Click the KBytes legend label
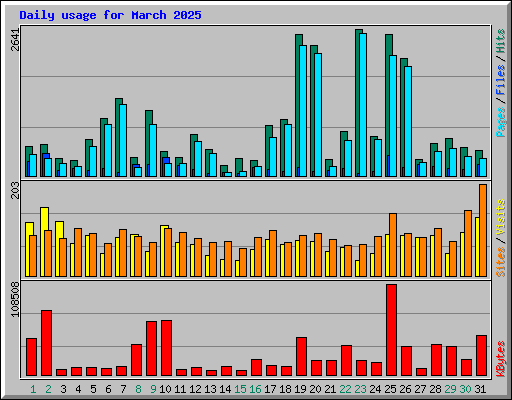Viewport: 512px width, 400px height. coord(501,359)
